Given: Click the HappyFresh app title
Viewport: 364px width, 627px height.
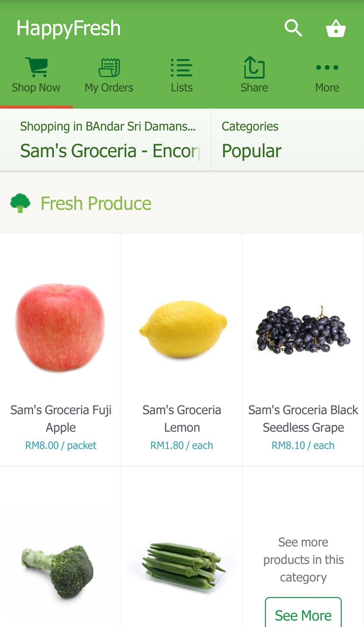Looking at the screenshot, I should click(x=68, y=28).
